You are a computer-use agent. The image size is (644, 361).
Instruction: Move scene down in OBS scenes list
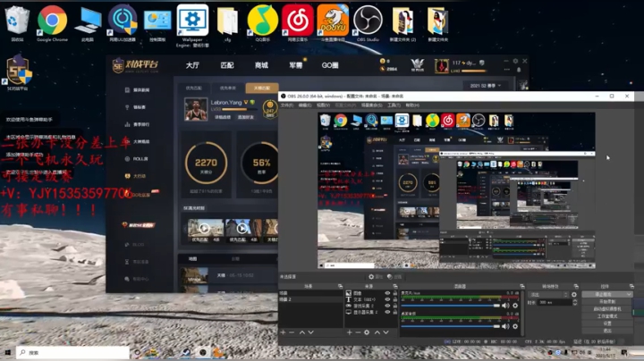point(311,332)
